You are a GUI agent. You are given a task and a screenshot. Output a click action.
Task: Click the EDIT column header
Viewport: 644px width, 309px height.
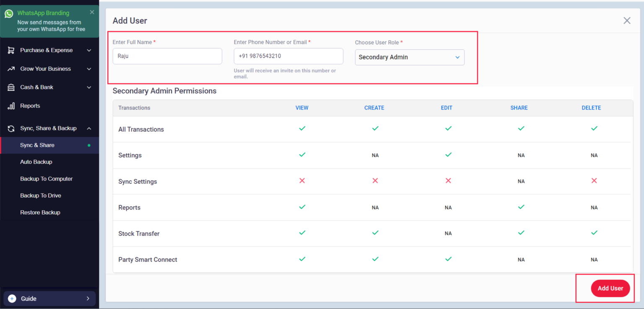point(447,108)
